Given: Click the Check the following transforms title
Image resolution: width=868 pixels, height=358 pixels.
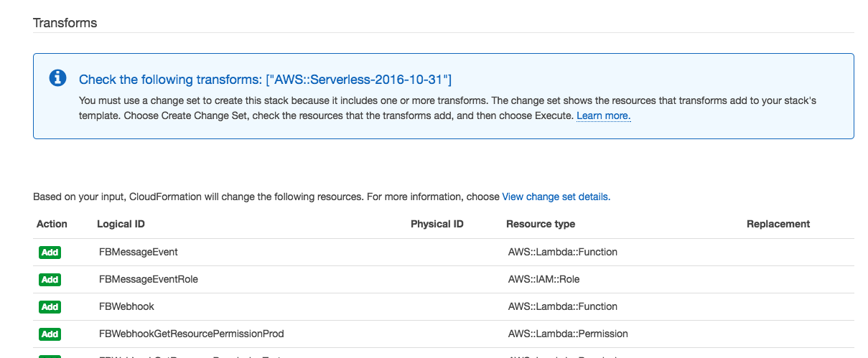Looking at the screenshot, I should (x=265, y=79).
